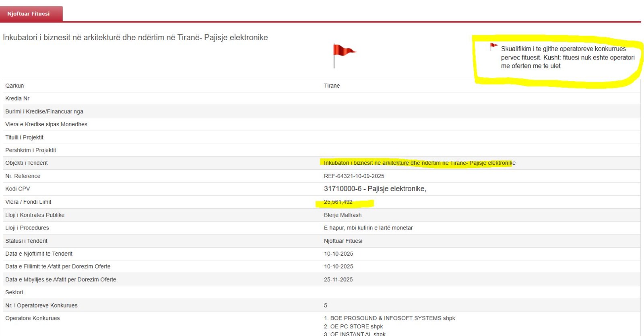The height and width of the screenshot is (336, 644).
Task: Click the highlighted Objekti i Tenderit value
Action: [x=419, y=163]
